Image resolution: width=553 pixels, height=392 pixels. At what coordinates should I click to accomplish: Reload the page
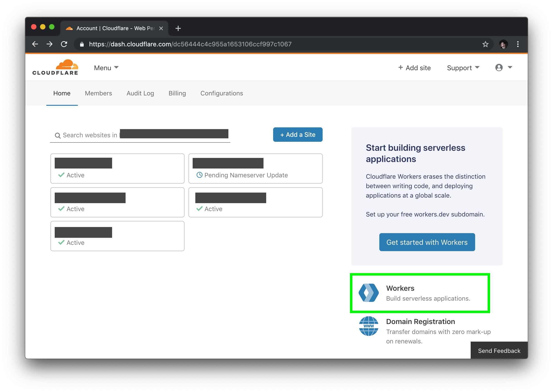(x=64, y=44)
